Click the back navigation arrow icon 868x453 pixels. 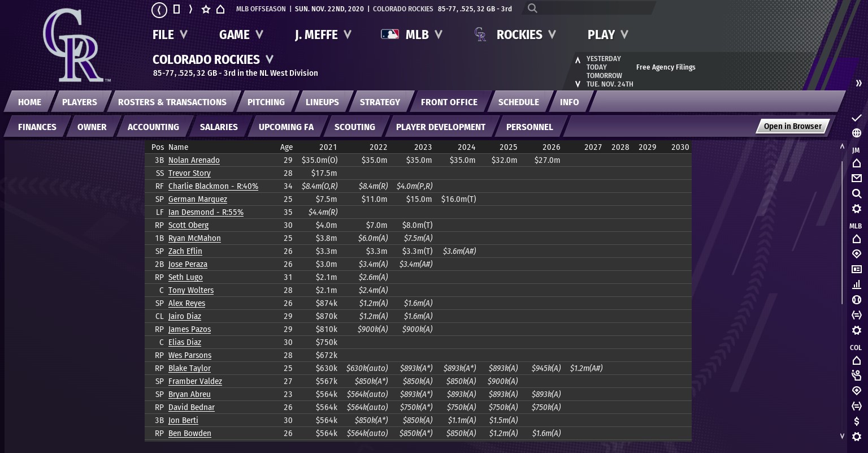pos(159,10)
